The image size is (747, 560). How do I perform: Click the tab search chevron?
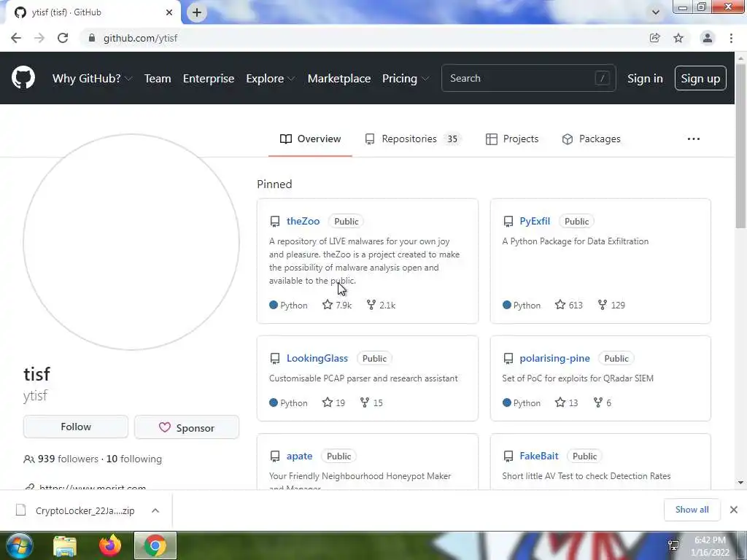pyautogui.click(x=656, y=12)
